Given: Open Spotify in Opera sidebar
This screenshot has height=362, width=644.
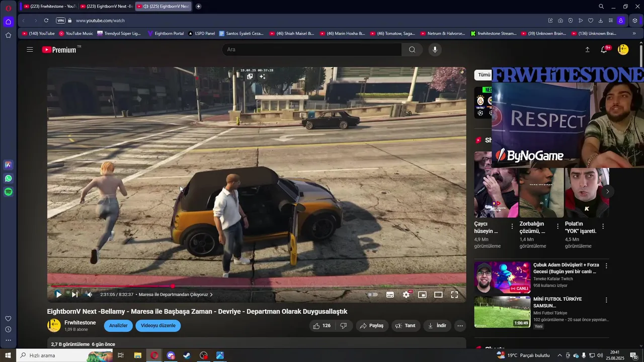Looking at the screenshot, I should point(8,192).
